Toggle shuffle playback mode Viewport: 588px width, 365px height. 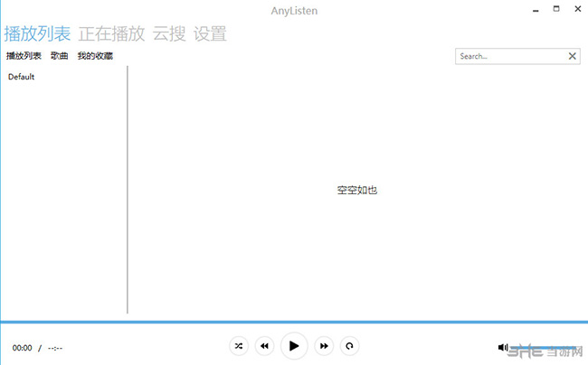[x=239, y=346]
